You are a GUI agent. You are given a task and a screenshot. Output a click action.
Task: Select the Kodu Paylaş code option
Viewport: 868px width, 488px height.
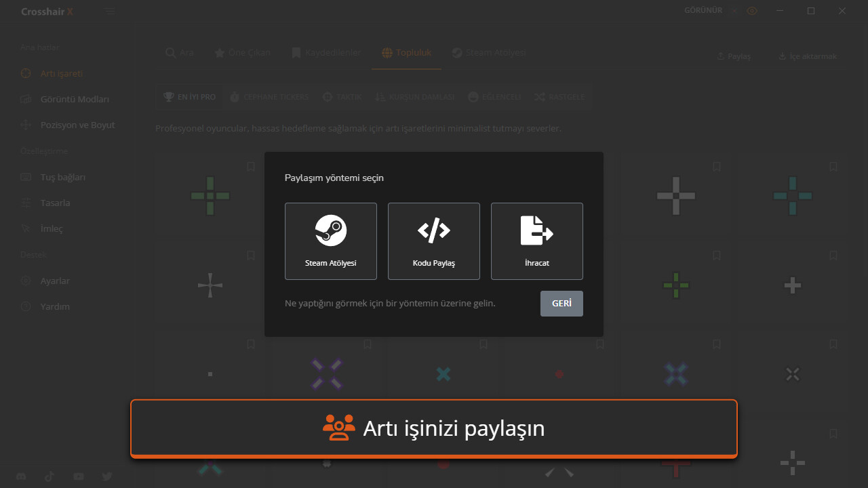(x=433, y=241)
